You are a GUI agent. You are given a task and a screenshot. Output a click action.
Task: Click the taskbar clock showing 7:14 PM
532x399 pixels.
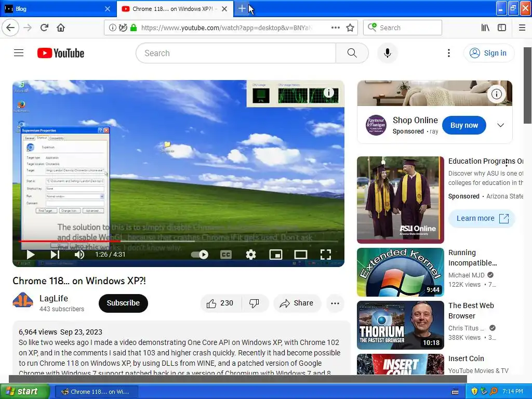point(513,392)
